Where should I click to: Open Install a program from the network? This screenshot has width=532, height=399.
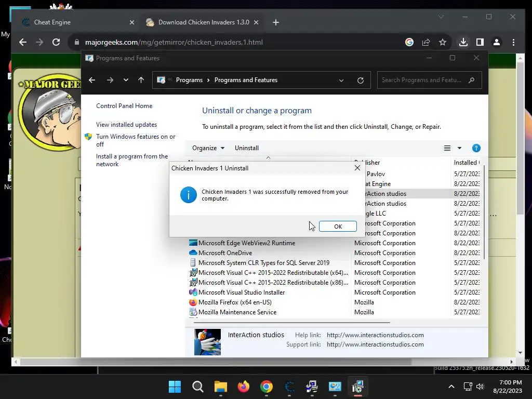click(131, 160)
